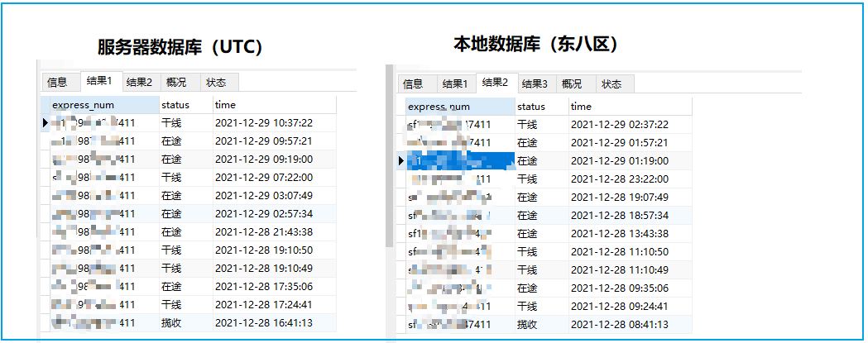Select 结果1 tab in local database panel
Screen dimensions: 868x343
(x=456, y=84)
